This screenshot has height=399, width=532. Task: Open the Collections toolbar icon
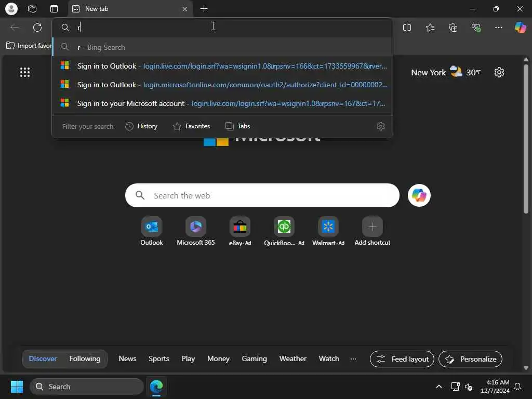click(453, 28)
